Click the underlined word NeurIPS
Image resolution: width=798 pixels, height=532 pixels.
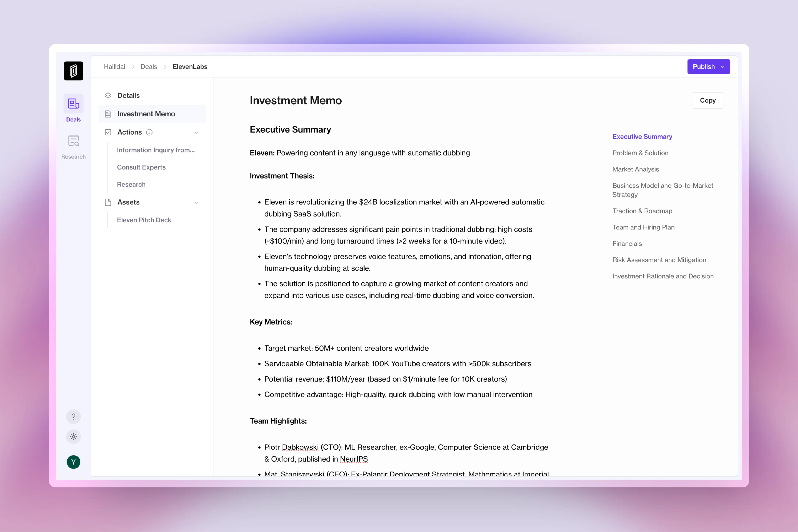(x=354, y=459)
